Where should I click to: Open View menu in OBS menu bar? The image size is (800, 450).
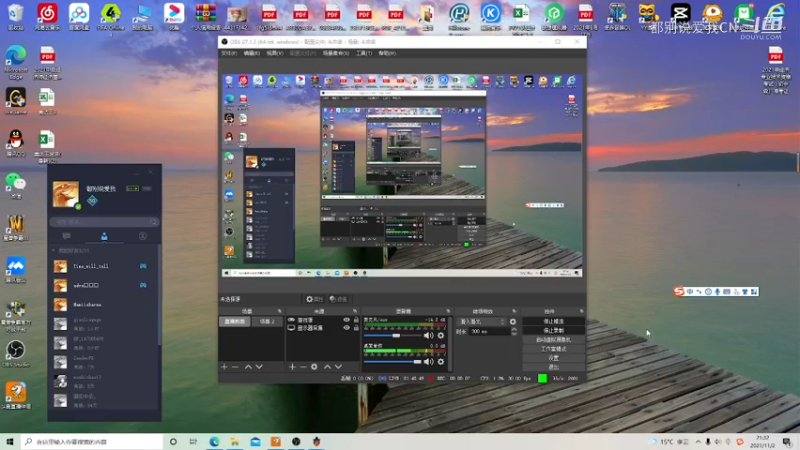click(274, 53)
